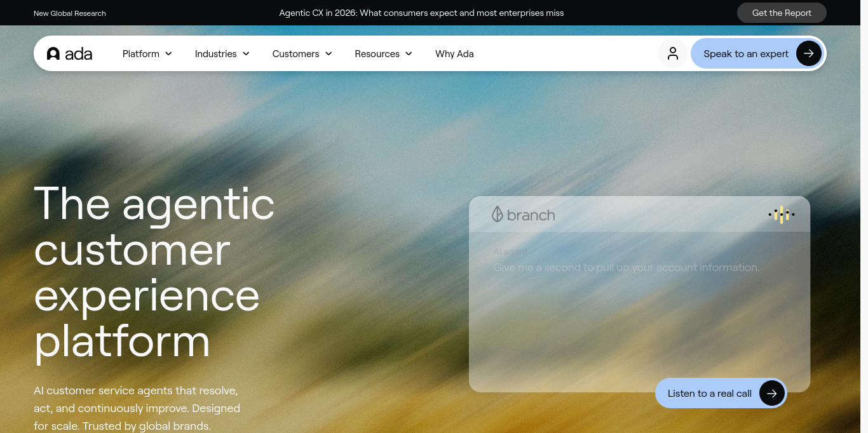Click Get the Report button
Screen dimensions: 868x433
[x=782, y=13]
